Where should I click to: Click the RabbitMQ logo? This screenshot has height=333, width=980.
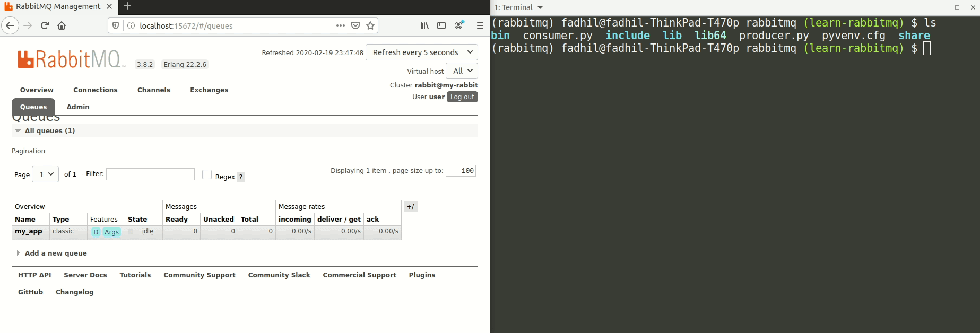tap(71, 59)
